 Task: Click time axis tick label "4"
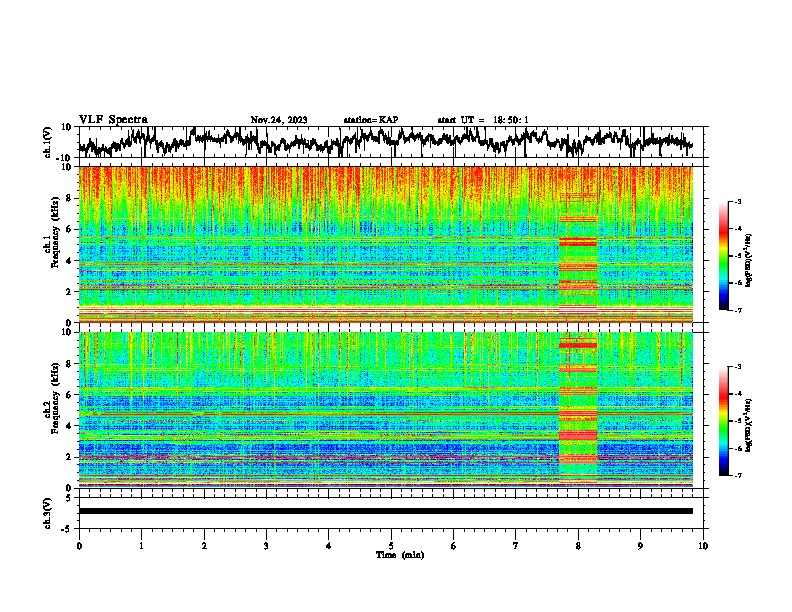pos(329,546)
